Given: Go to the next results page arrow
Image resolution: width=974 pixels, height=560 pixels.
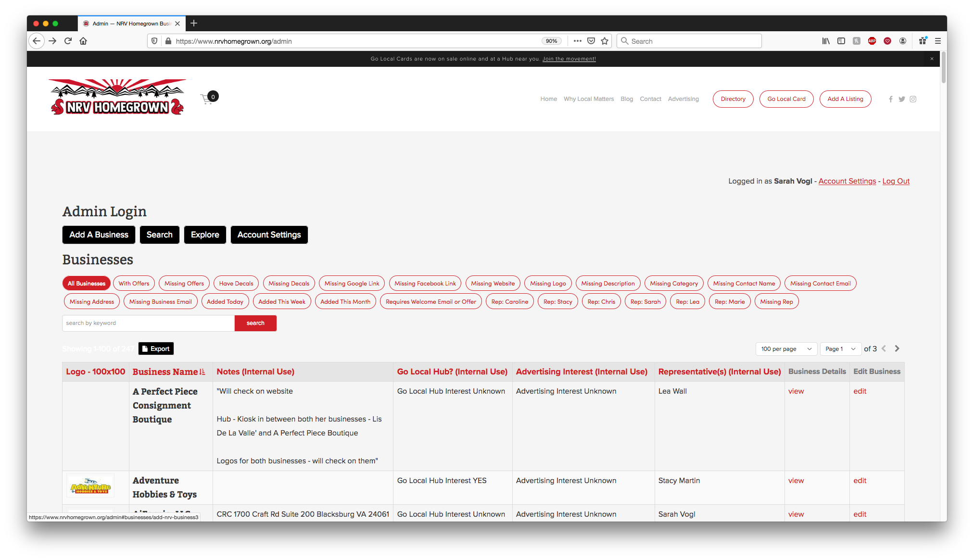Looking at the screenshot, I should click(897, 348).
